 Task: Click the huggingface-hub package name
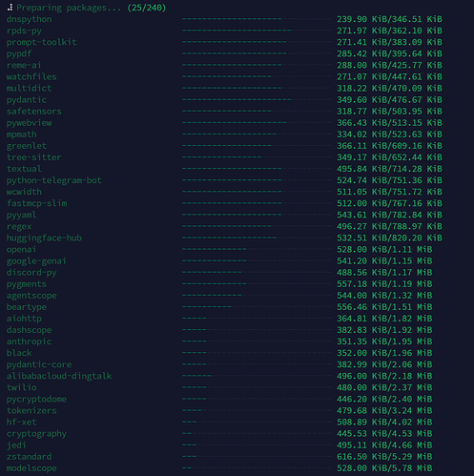pyautogui.click(x=44, y=238)
